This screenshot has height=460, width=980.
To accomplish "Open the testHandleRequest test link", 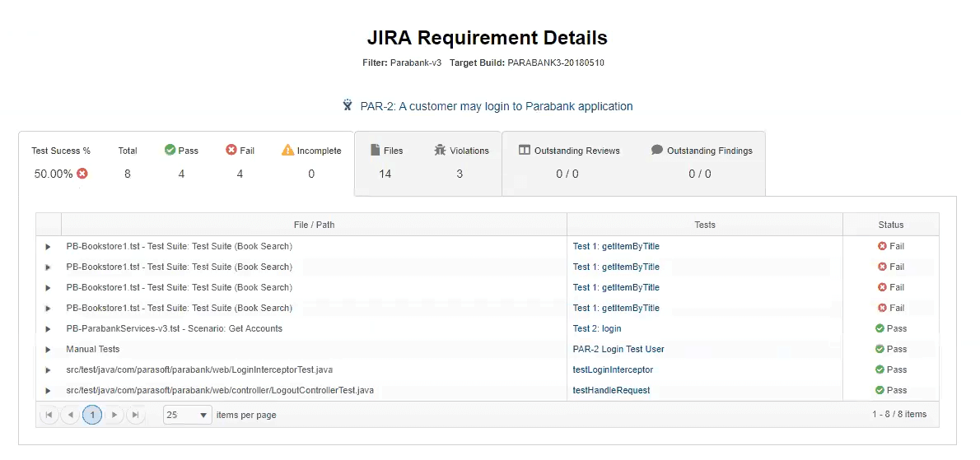I will (x=611, y=390).
